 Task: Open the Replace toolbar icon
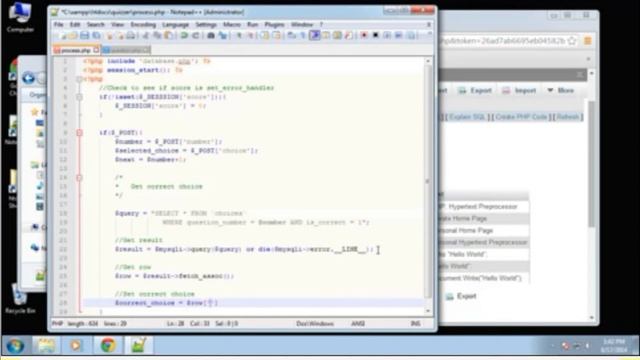(x=222, y=36)
